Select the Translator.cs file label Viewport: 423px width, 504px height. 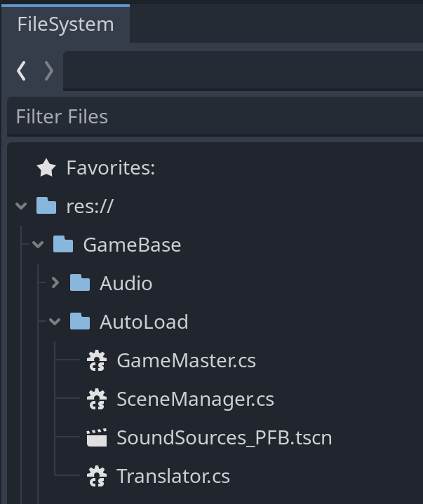[x=173, y=477]
